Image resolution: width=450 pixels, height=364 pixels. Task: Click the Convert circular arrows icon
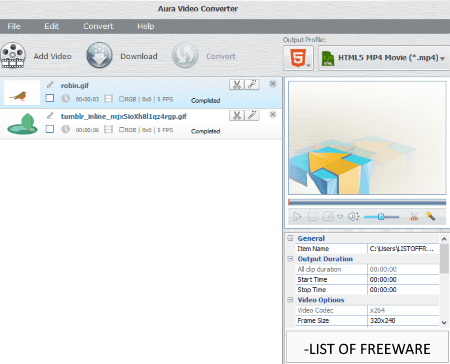185,55
